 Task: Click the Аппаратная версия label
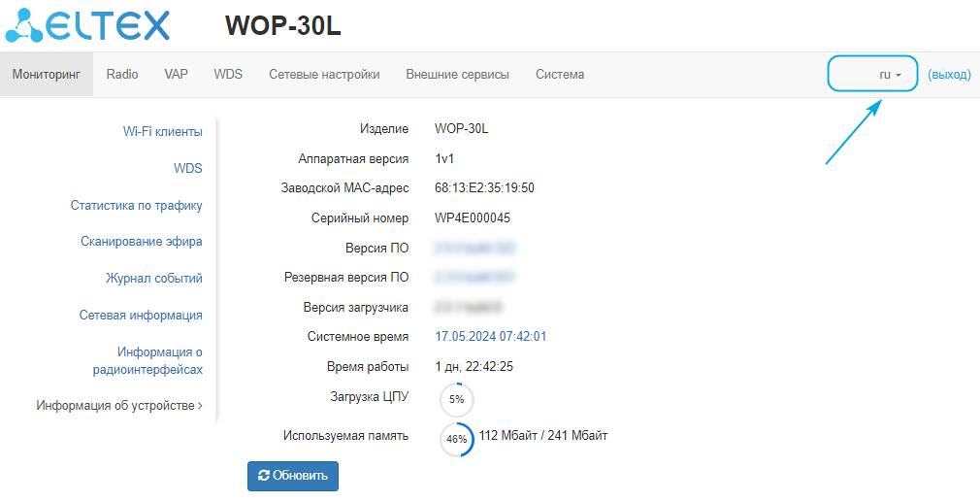click(353, 159)
